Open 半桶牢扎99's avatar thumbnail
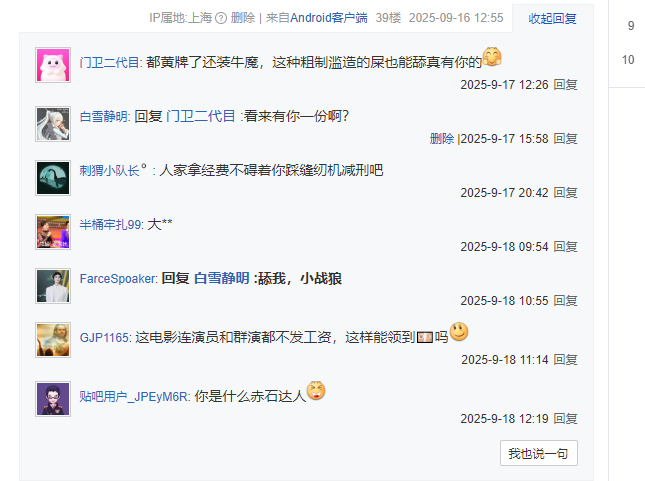Image resolution: width=645 pixels, height=481 pixels. coord(53,232)
